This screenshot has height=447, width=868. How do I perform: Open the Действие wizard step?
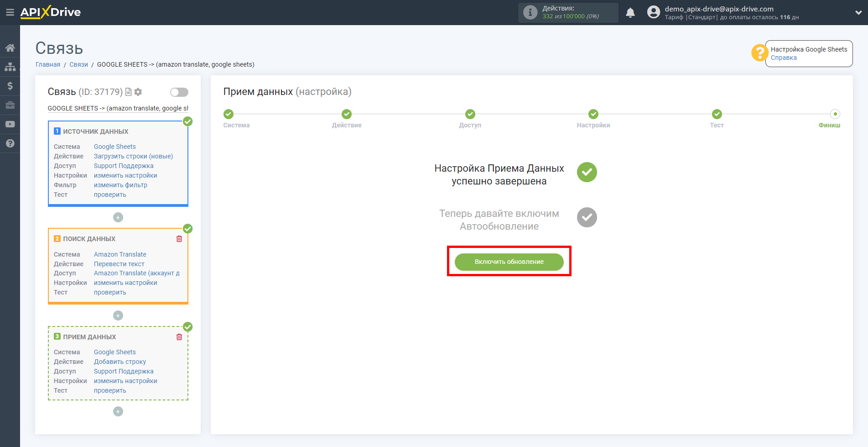(x=347, y=114)
